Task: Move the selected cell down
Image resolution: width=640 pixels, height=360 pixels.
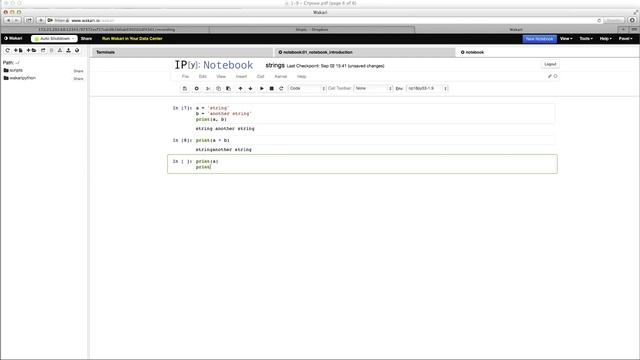Action: [251, 89]
